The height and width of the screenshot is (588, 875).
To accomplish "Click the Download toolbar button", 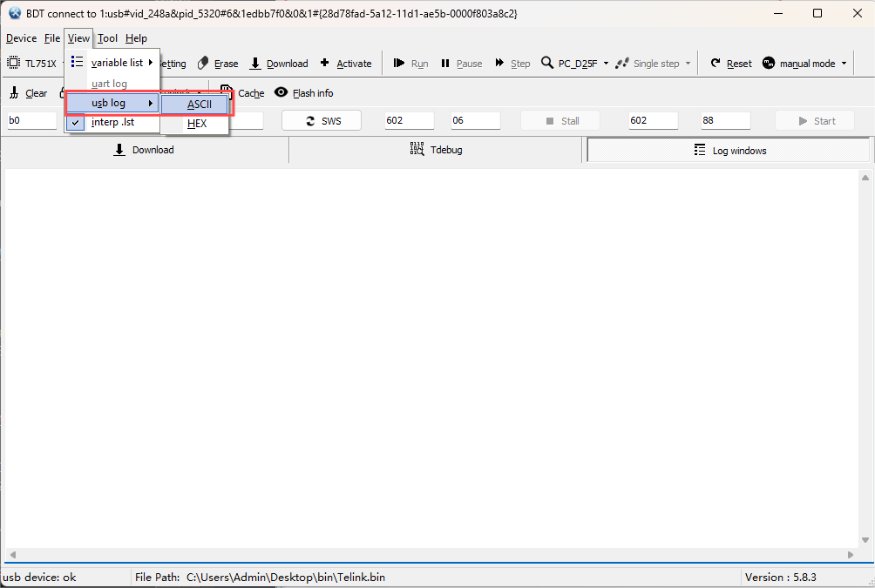I will [279, 64].
